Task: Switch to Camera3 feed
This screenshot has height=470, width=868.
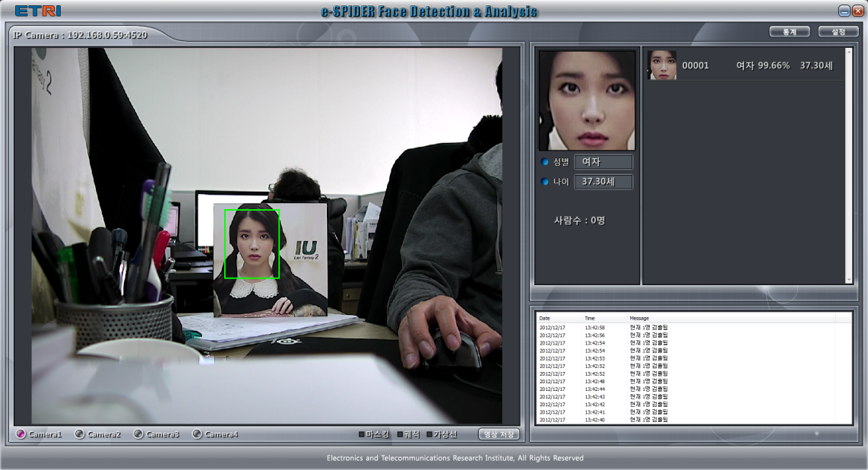Action: [138, 434]
